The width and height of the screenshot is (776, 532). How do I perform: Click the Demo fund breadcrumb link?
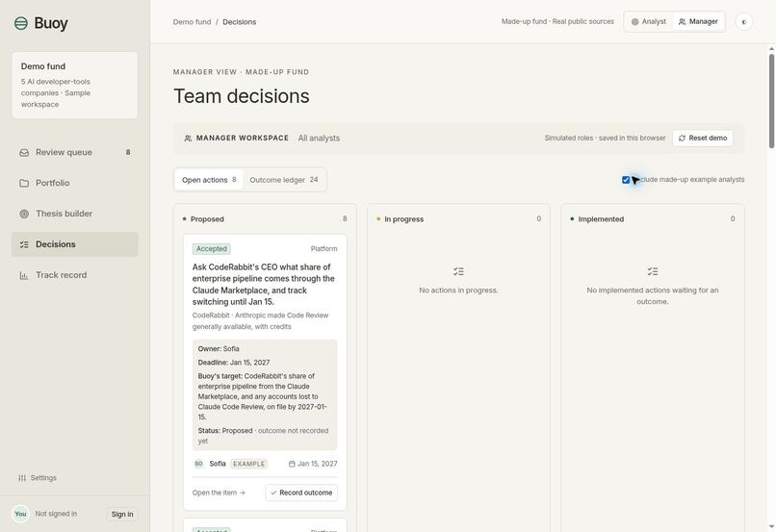[192, 22]
